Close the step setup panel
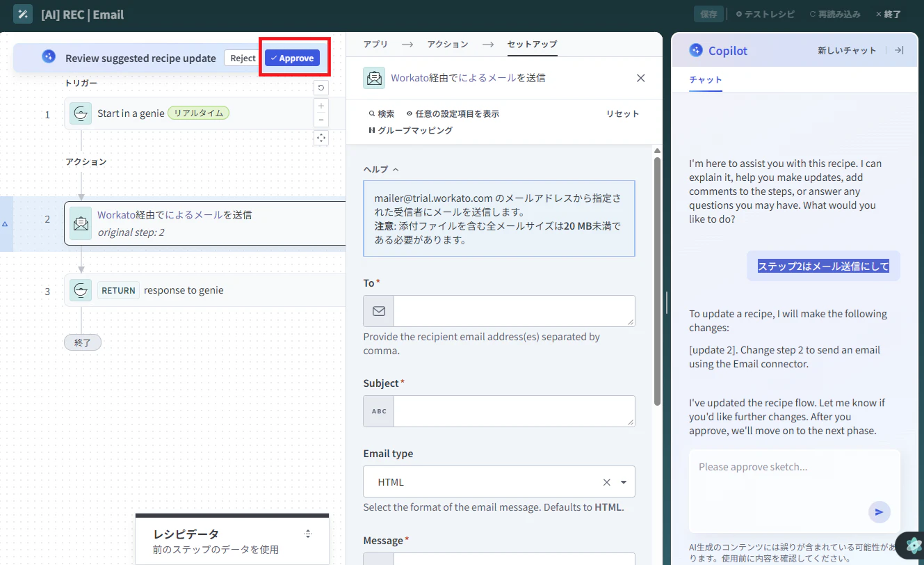The height and width of the screenshot is (565, 924). pos(641,78)
